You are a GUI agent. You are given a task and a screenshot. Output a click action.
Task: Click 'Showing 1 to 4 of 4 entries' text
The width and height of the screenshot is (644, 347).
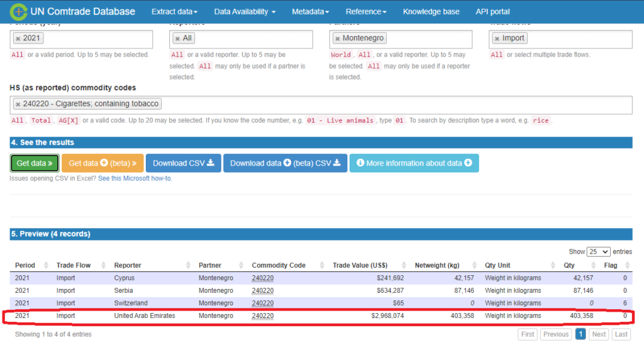pos(53,334)
